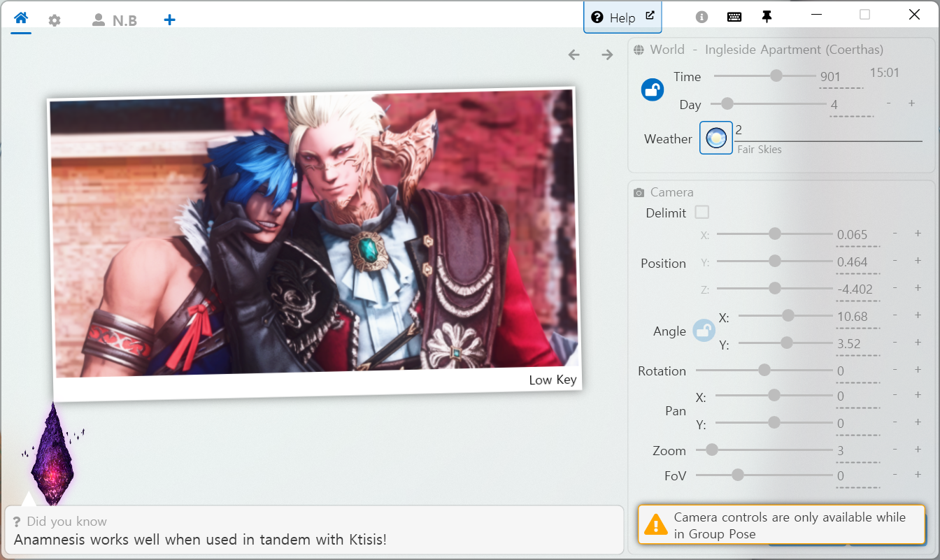Edit the Zoom value 3
Image resolution: width=940 pixels, height=560 pixels.
pos(857,452)
